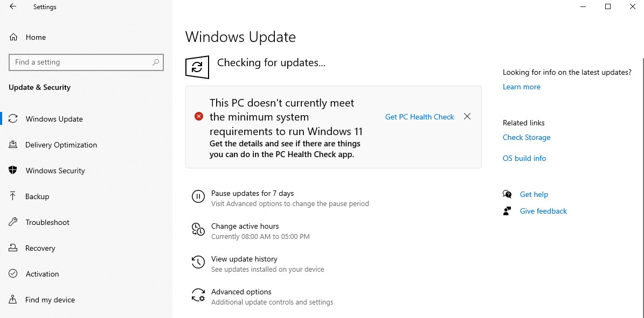Click the back arrow icon
Image resolution: width=644 pixels, height=318 pixels.
coord(12,6)
